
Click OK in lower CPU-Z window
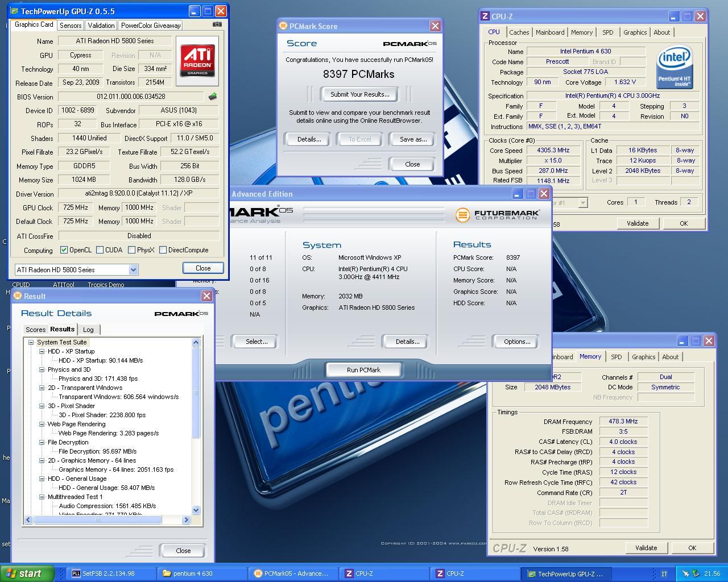692,548
